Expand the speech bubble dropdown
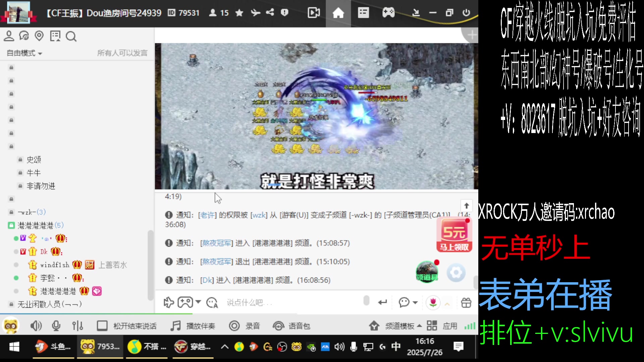 [415, 303]
